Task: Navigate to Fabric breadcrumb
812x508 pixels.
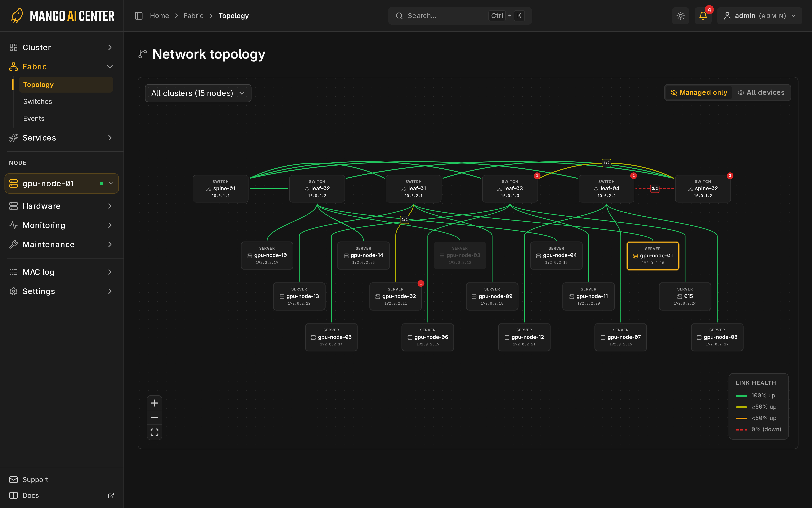Action: [x=194, y=16]
